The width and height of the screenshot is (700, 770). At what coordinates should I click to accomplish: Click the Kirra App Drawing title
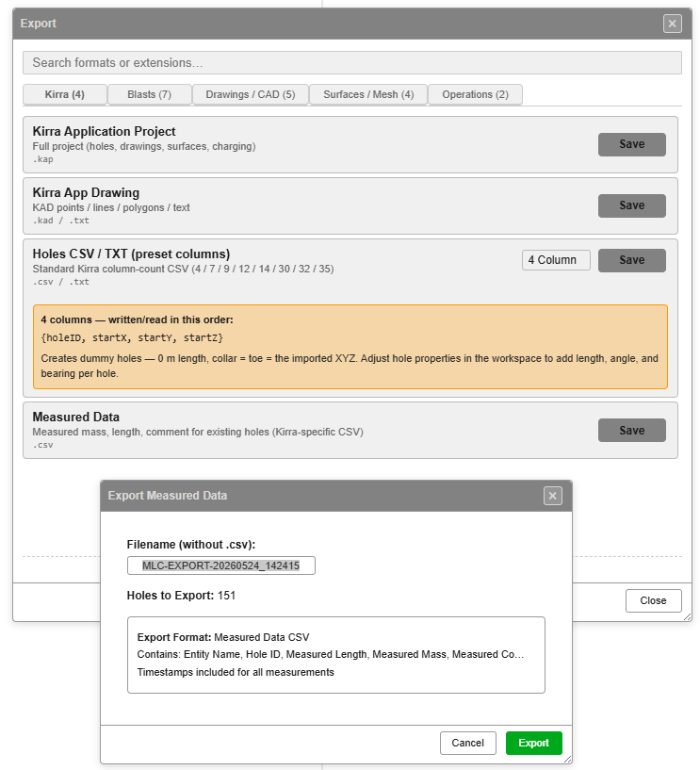coord(86,192)
